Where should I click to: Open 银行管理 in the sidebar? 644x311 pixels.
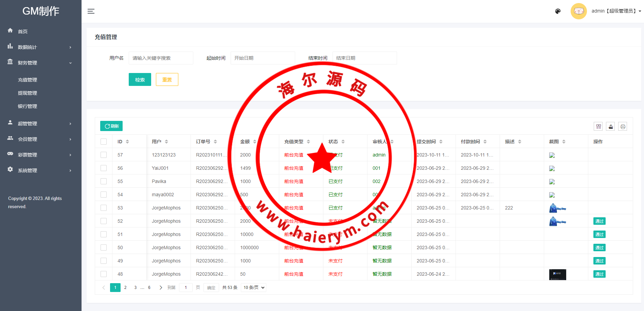coord(28,106)
